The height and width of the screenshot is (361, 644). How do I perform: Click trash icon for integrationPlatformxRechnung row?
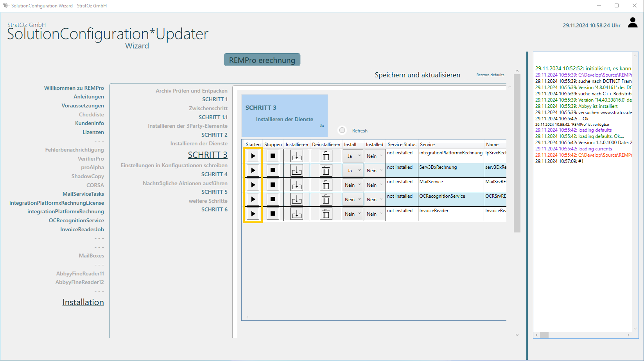[x=326, y=156]
